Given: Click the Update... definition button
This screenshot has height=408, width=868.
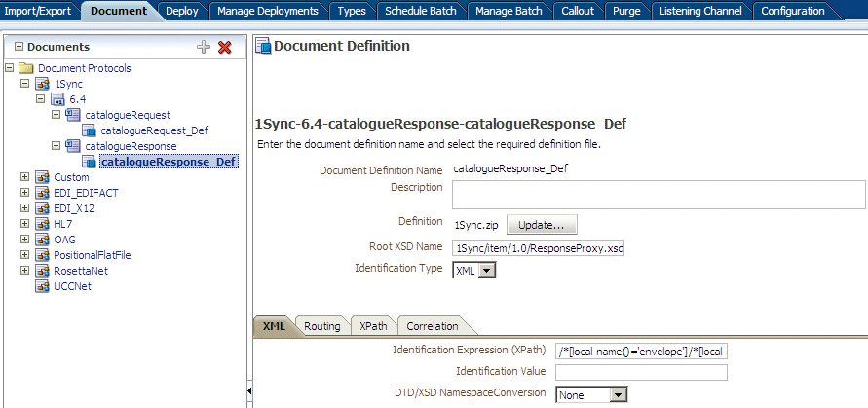Looking at the screenshot, I should coord(542,225).
